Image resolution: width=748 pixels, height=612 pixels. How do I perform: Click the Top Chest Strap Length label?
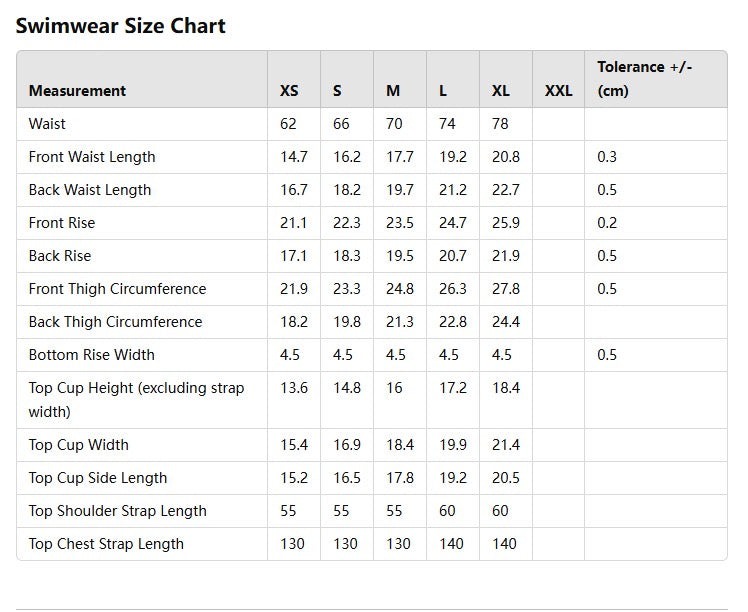click(106, 544)
